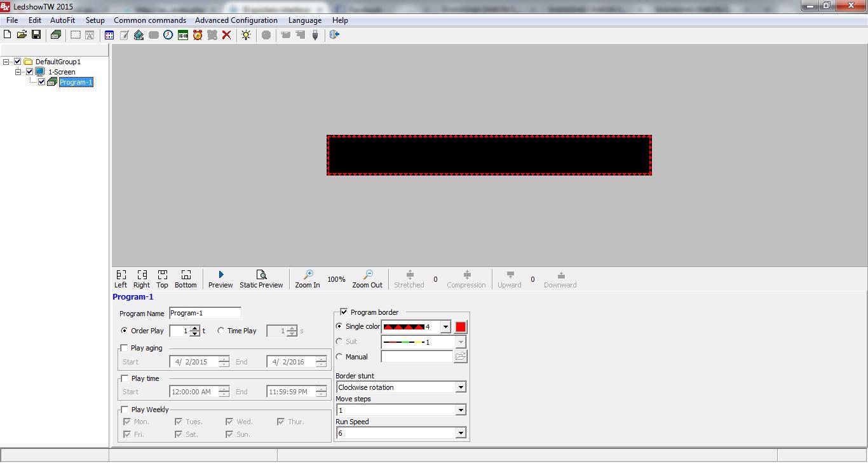This screenshot has height=463, width=868.
Task: Open the Border stunt dropdown
Action: tap(461, 387)
